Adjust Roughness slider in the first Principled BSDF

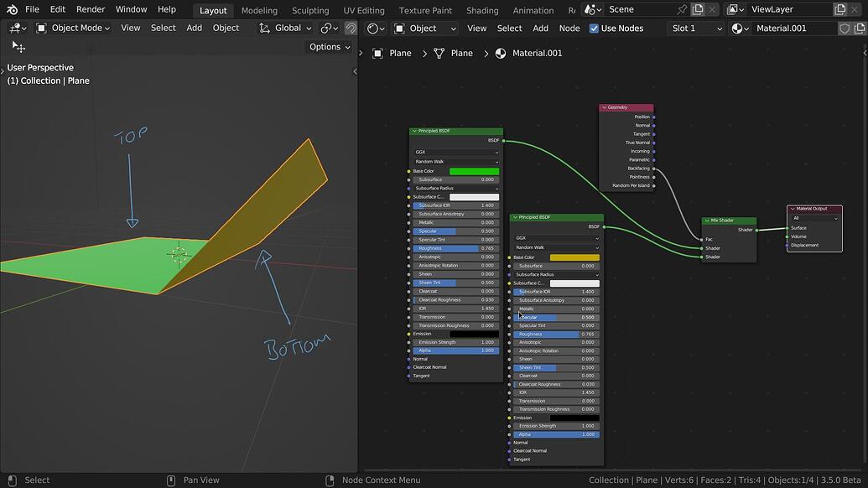(456, 248)
